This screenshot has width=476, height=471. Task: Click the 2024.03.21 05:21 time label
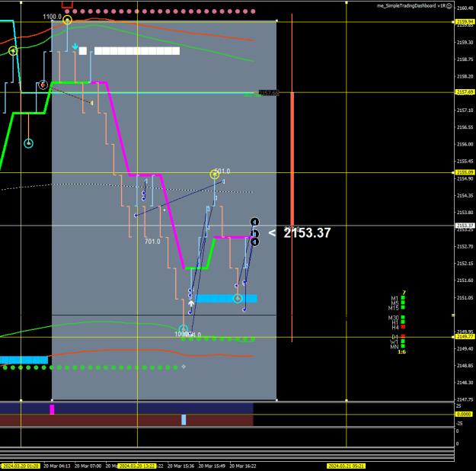(x=347, y=466)
